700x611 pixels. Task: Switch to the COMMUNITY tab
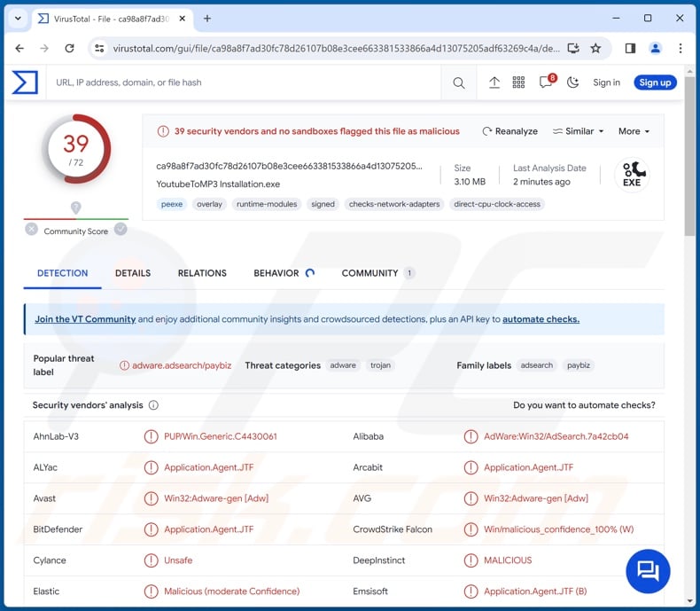[x=378, y=273]
